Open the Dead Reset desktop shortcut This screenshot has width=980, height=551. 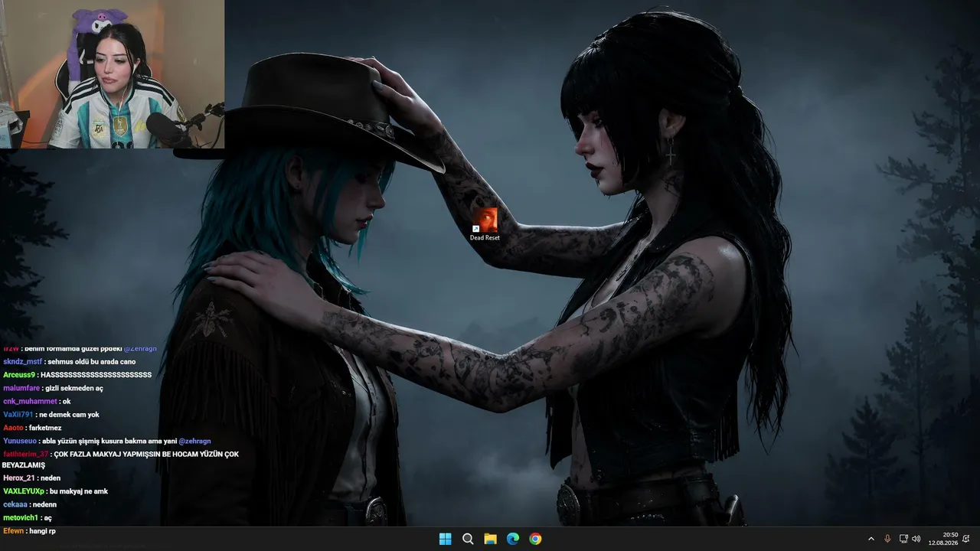click(485, 224)
